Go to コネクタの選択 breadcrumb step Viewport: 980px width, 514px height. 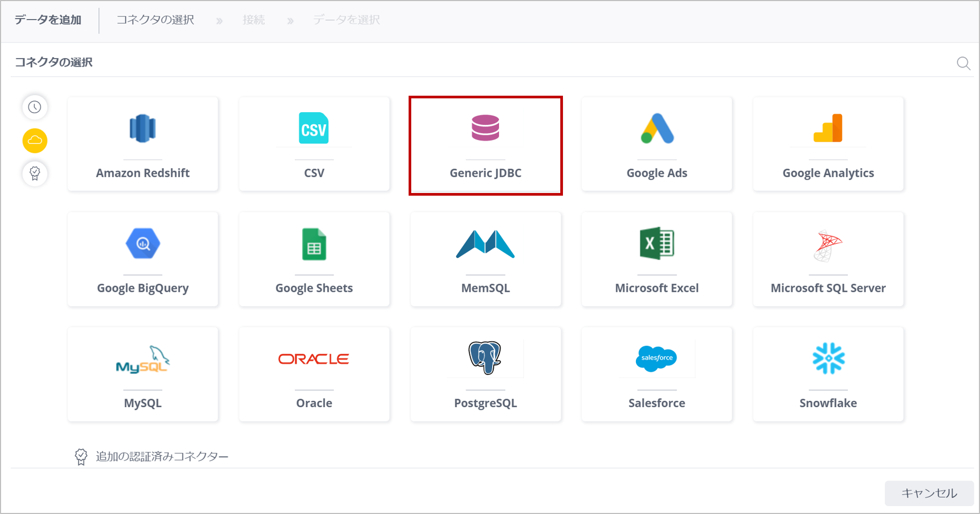coord(155,20)
